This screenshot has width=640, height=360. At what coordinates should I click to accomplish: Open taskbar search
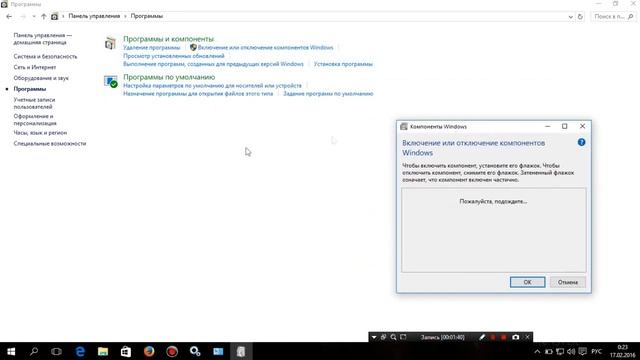(x=34, y=351)
